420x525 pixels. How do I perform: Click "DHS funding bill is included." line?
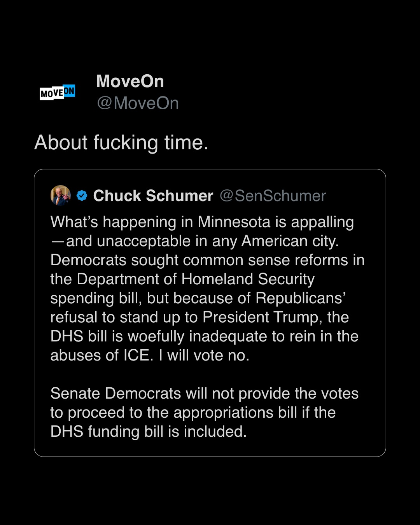149,432
